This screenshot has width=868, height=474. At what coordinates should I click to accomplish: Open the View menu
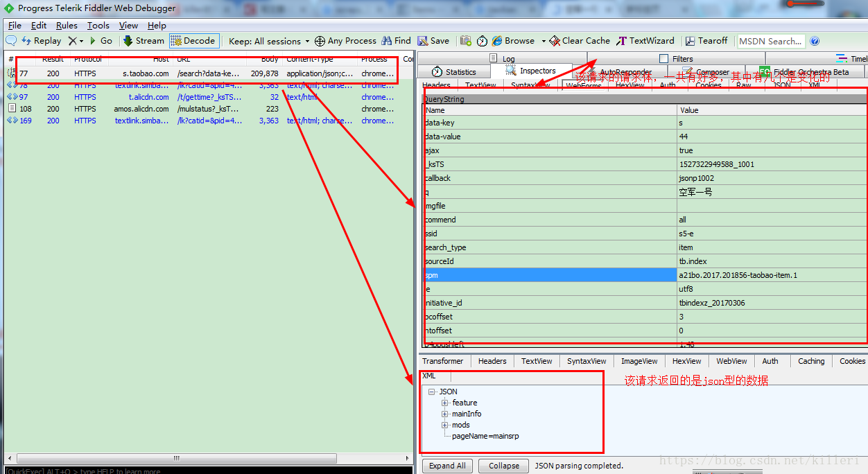tap(128, 25)
